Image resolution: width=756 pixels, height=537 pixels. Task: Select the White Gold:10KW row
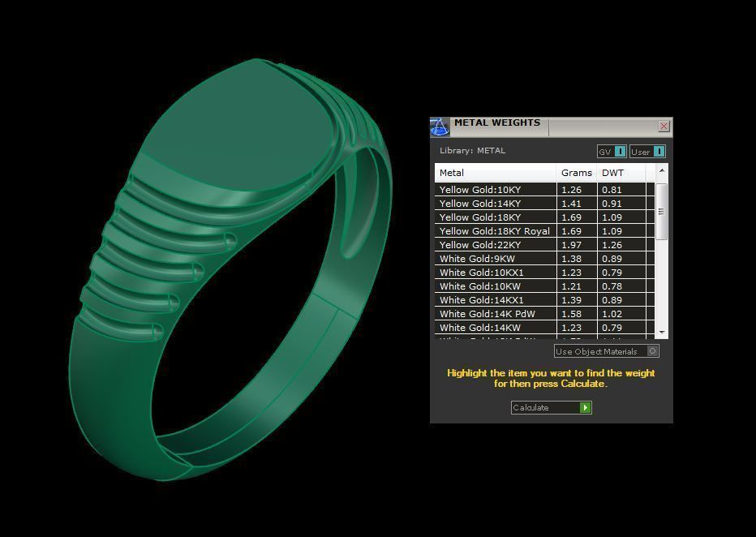(x=544, y=286)
